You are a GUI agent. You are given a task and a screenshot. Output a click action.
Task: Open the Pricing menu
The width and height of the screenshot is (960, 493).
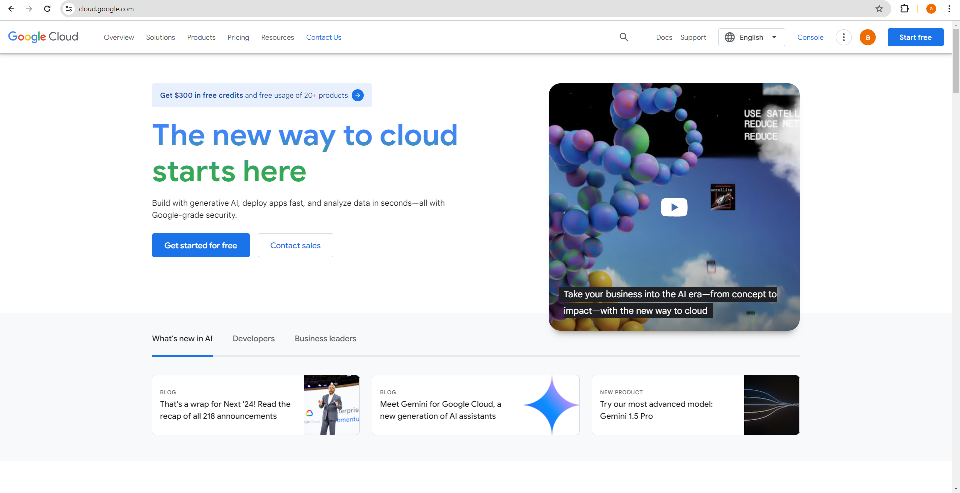click(x=238, y=37)
